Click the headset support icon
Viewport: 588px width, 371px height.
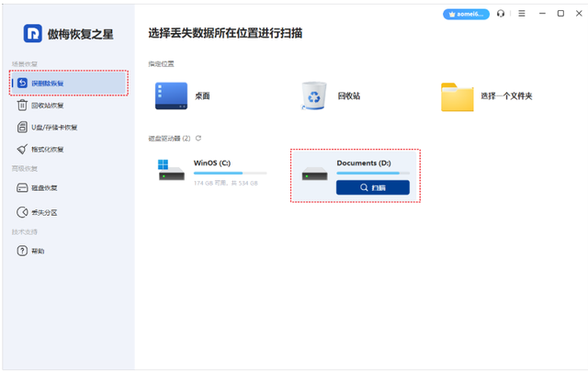(x=501, y=14)
